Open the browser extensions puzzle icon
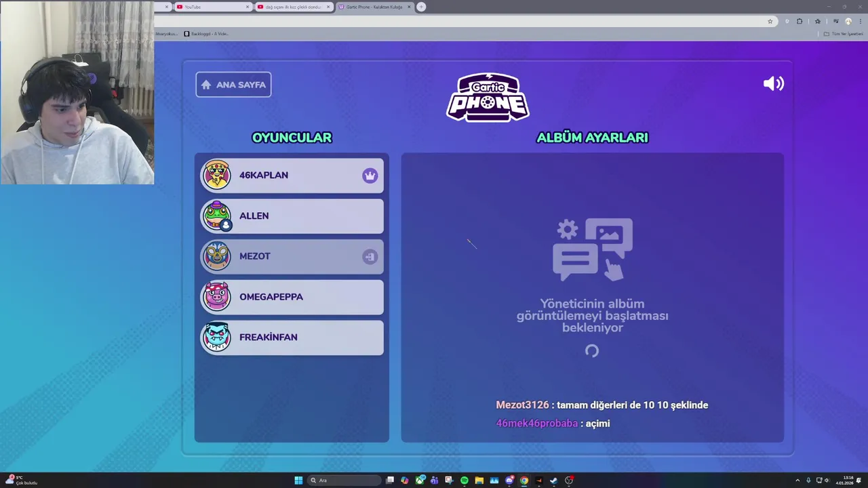The width and height of the screenshot is (868, 488). pyautogui.click(x=800, y=21)
